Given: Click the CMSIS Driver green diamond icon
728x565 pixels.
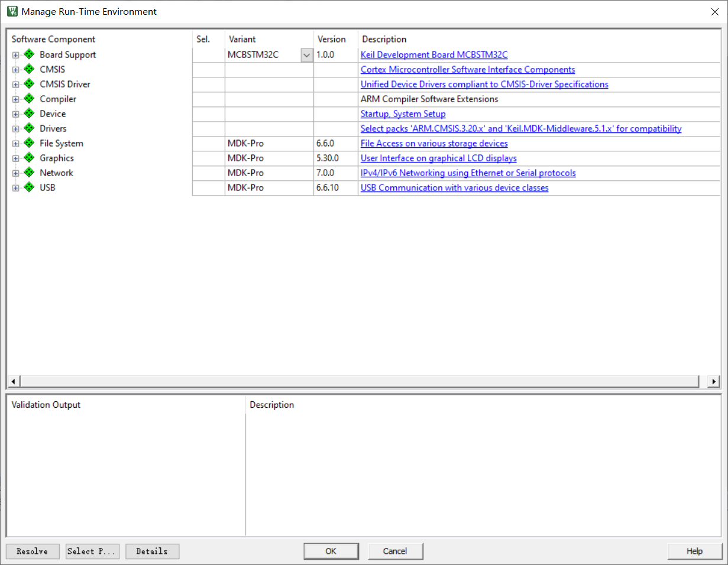Looking at the screenshot, I should 29,84.
